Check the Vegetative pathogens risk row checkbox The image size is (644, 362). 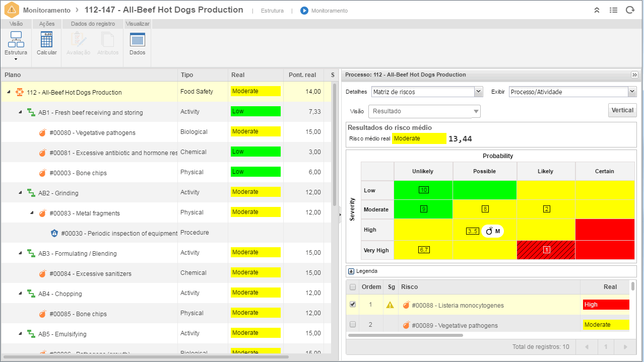[353, 324]
